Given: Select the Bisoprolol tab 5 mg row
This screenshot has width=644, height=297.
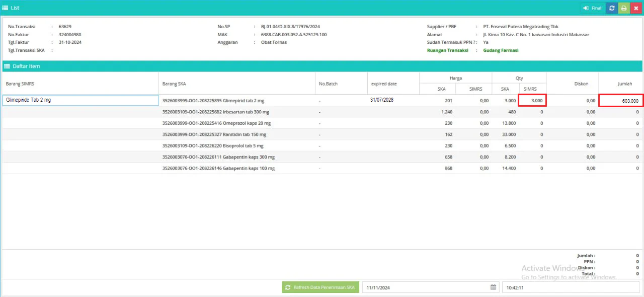Looking at the screenshot, I should pyautogui.click(x=322, y=145).
